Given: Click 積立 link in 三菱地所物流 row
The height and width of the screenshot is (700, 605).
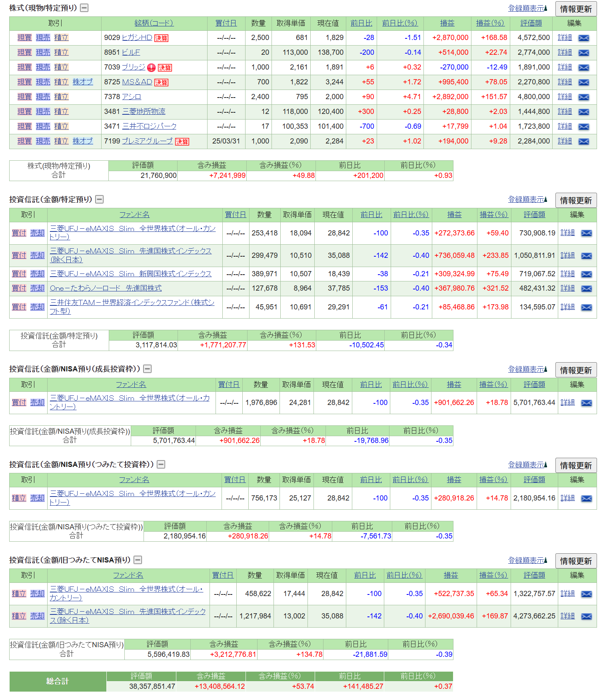Looking at the screenshot, I should click(x=61, y=112).
